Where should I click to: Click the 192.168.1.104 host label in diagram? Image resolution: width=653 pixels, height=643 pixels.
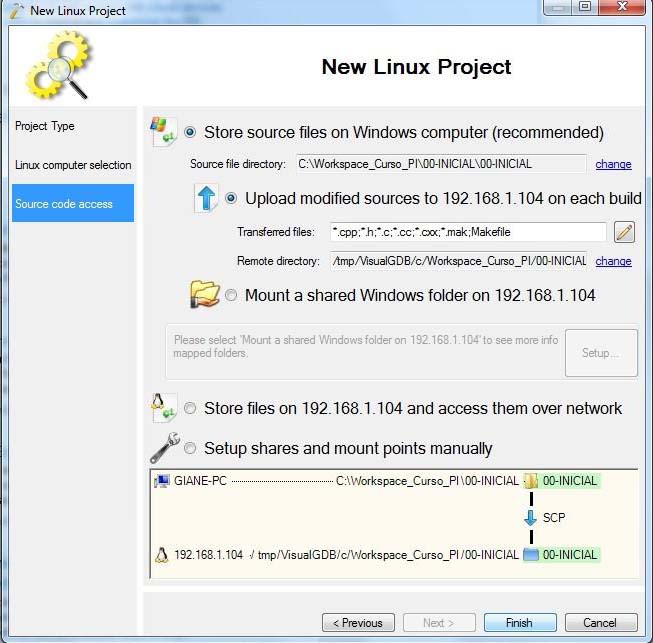tap(208, 555)
